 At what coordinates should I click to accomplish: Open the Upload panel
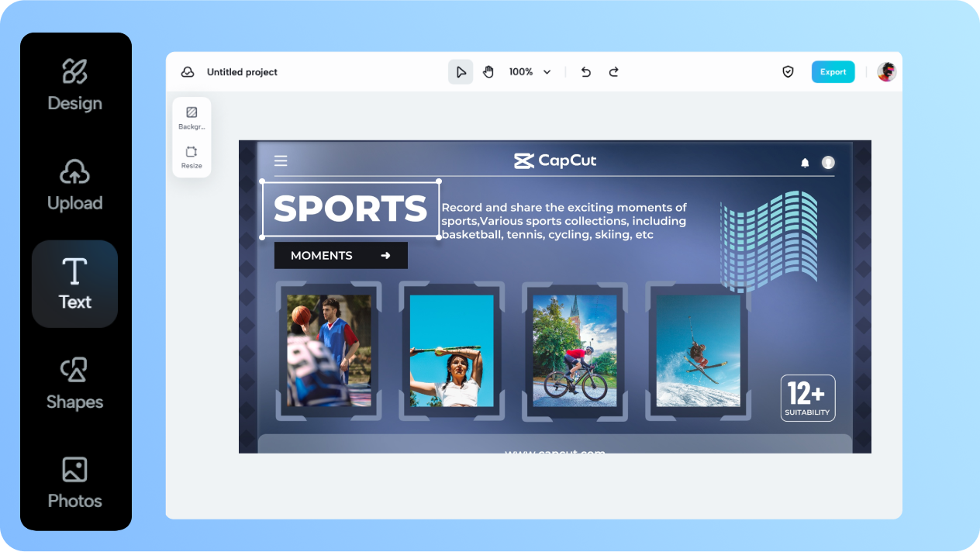[74, 185]
